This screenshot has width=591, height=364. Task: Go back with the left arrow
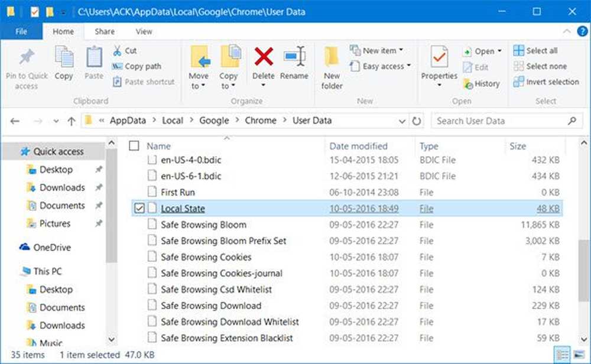click(15, 121)
